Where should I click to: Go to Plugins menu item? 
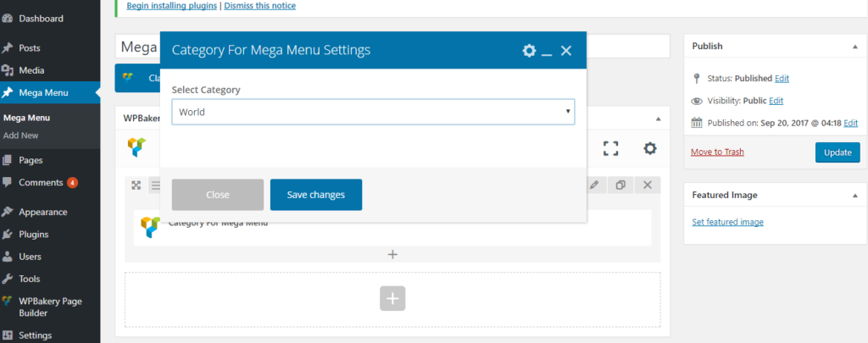[33, 235]
